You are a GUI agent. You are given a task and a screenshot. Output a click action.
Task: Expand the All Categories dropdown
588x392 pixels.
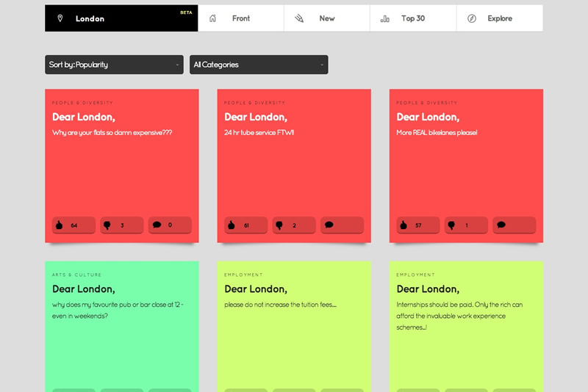[259, 65]
